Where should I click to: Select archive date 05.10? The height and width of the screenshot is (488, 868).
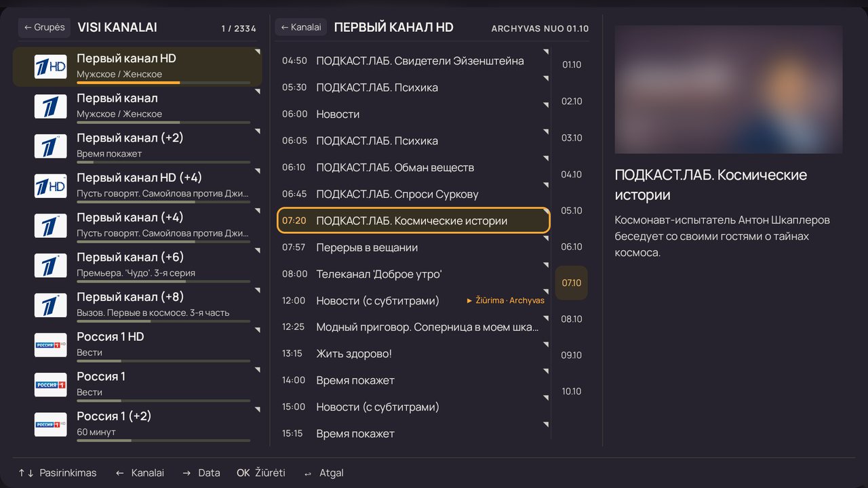click(572, 210)
